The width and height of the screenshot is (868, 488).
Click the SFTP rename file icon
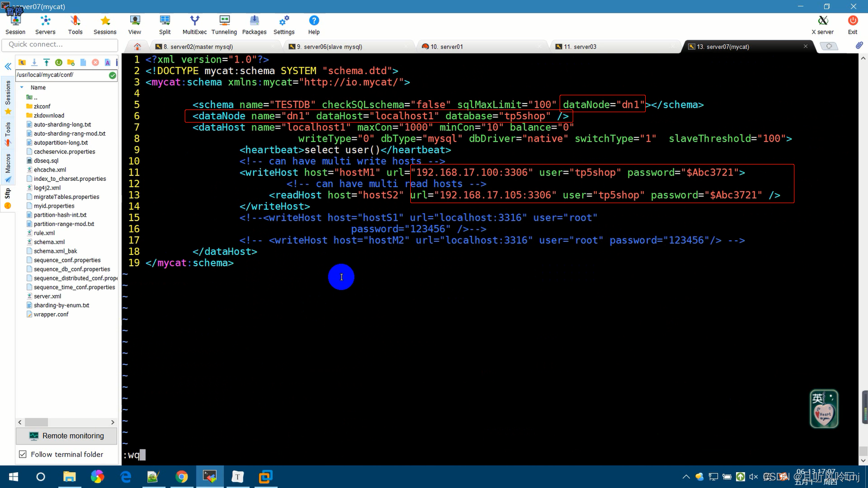pos(107,63)
